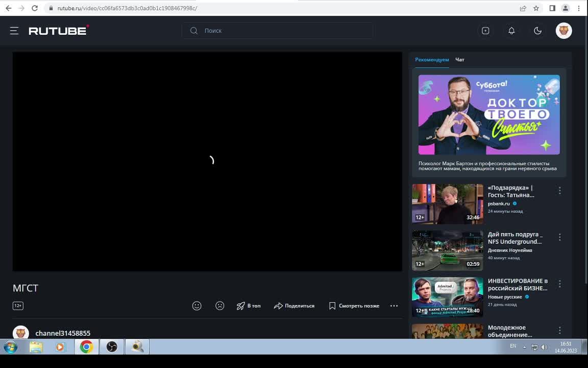Click the В топ rocket button
Viewport: 588px width, 368px height.
click(248, 306)
